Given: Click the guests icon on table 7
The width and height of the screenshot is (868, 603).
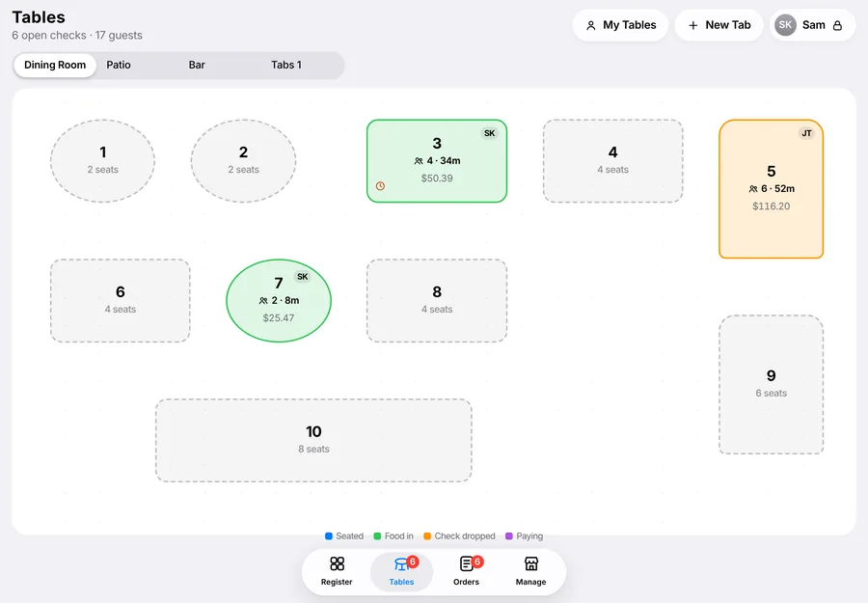Looking at the screenshot, I should (x=263, y=301).
